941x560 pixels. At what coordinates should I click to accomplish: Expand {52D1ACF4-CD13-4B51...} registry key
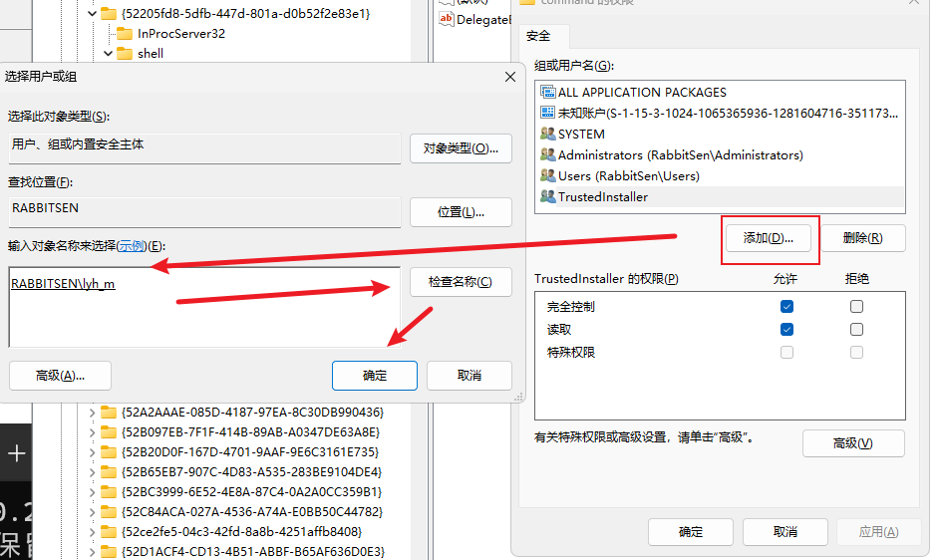92,552
